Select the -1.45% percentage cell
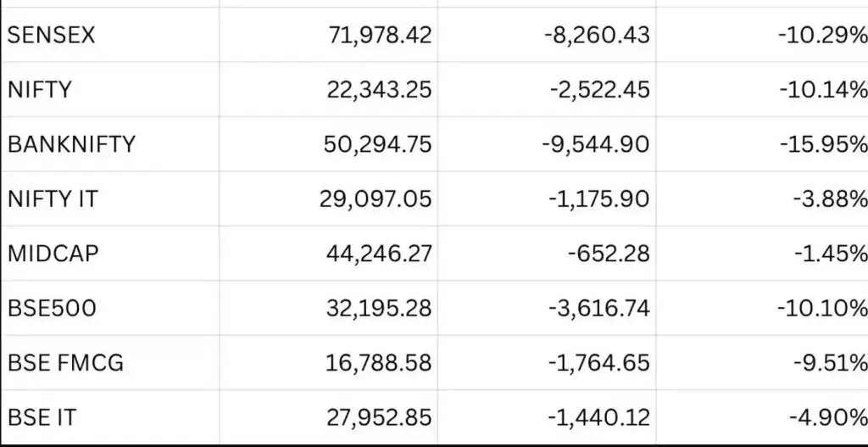This screenshot has width=868, height=447. [830, 254]
